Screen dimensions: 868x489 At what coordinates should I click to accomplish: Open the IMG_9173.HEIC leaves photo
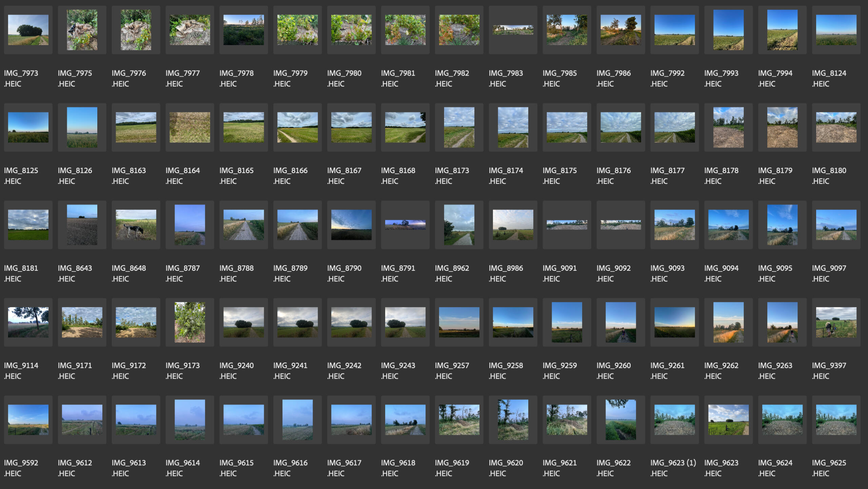(x=190, y=322)
